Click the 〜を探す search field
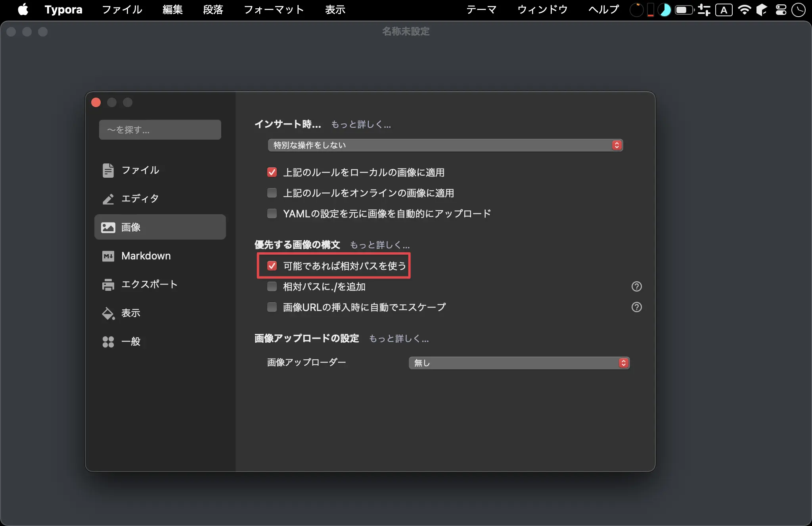Viewport: 812px width, 526px height. tap(160, 130)
